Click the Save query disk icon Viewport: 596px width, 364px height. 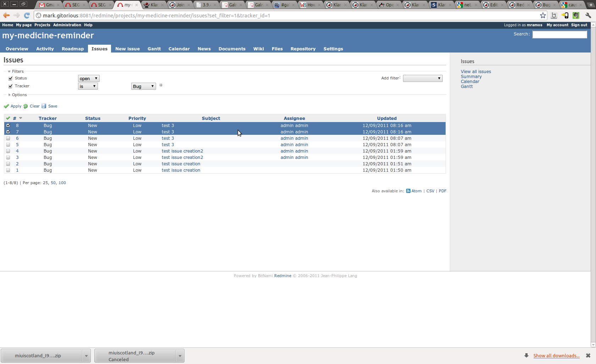click(x=44, y=106)
